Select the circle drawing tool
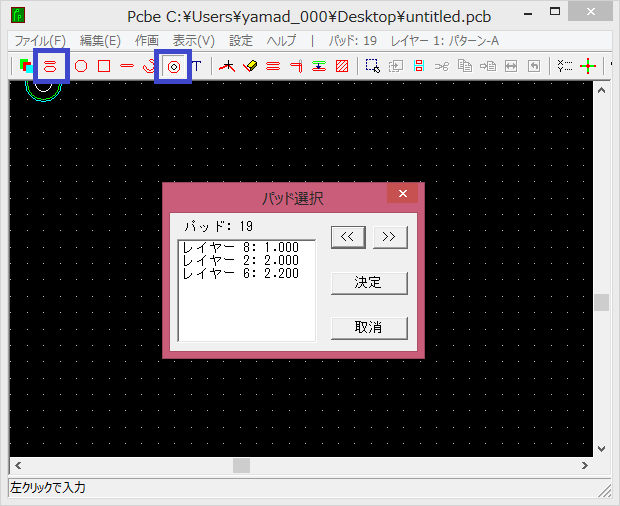This screenshot has height=506, width=620. pos(81,66)
